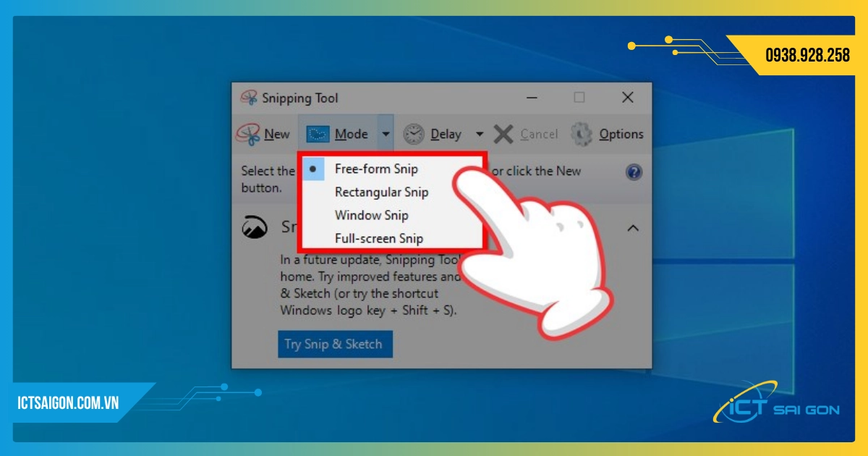Screen dimensions: 868x456
Task: Select Free-form Snip mode
Action: [x=391, y=169]
